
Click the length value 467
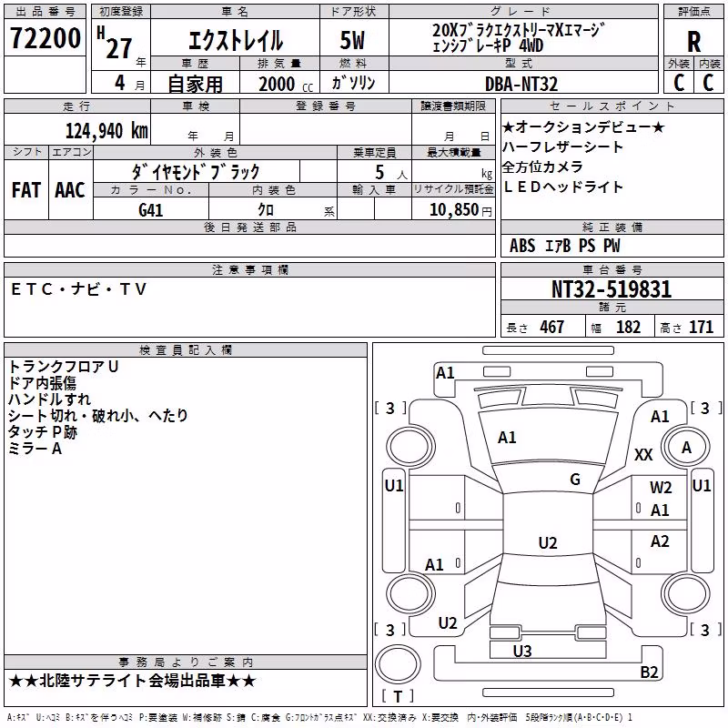point(552,327)
